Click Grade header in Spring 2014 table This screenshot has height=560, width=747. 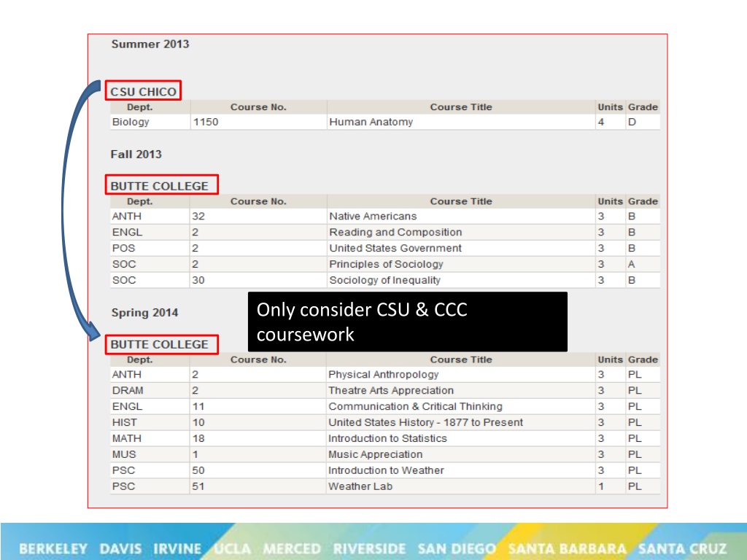click(643, 359)
